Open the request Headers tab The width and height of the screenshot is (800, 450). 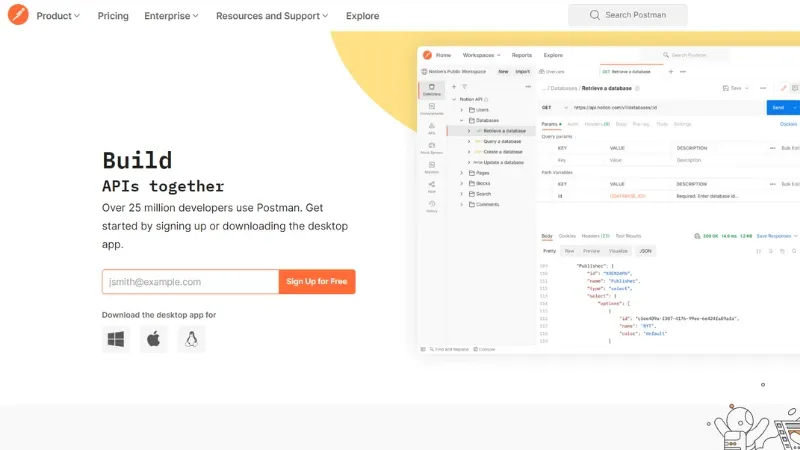coord(597,124)
